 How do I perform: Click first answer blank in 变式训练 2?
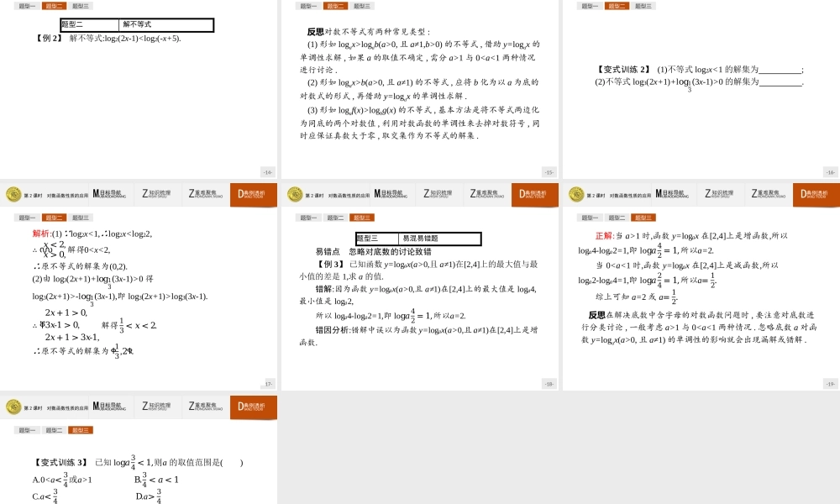780,70
